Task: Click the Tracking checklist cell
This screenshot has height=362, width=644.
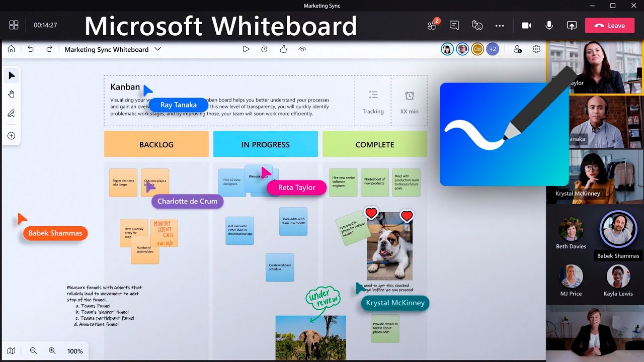Action: tap(373, 101)
